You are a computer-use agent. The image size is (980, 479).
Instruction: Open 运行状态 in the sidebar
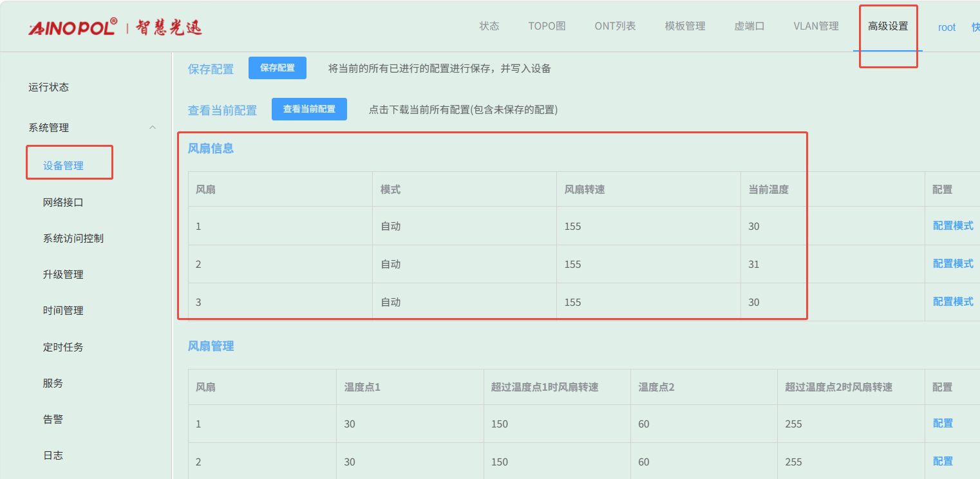point(48,88)
